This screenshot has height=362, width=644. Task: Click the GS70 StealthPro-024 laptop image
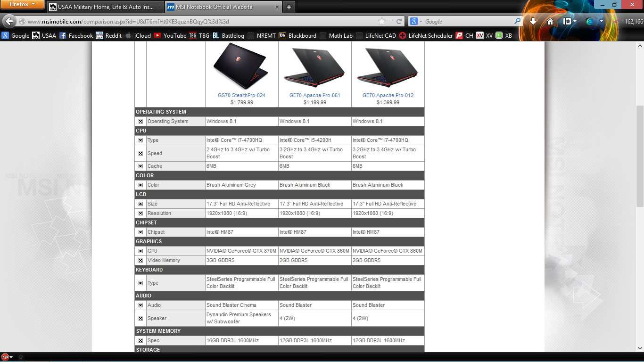tap(241, 66)
